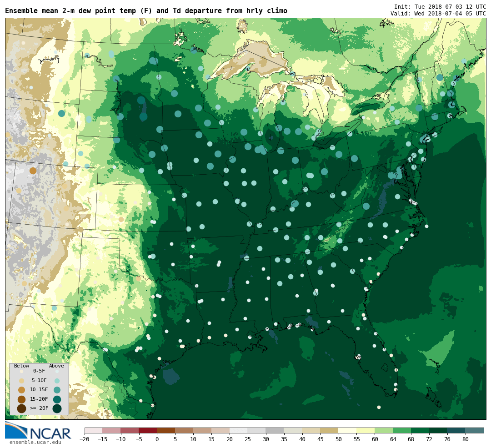491x448 pixels.
Task: Click the 50 to 55 colorbar swatch
Action: [x=348, y=430]
